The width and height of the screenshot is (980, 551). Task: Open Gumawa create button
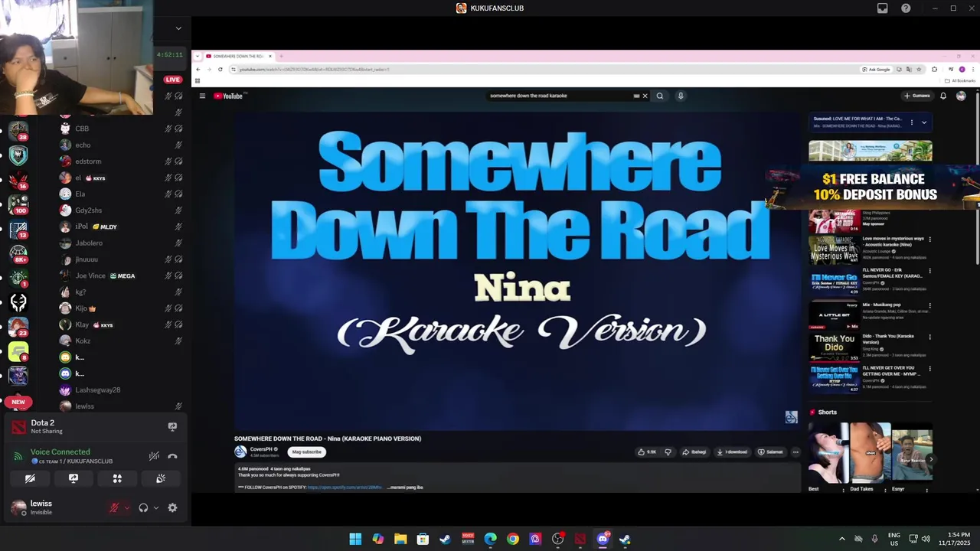(x=916, y=96)
